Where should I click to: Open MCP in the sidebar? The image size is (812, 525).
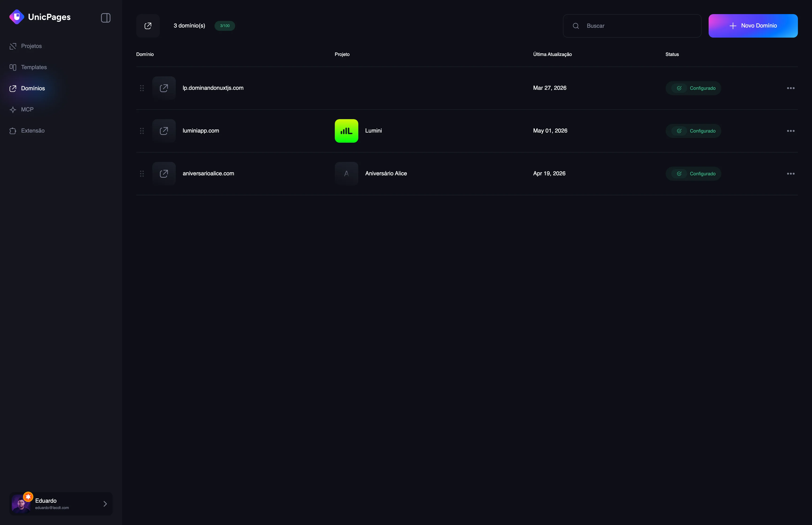tap(27, 110)
